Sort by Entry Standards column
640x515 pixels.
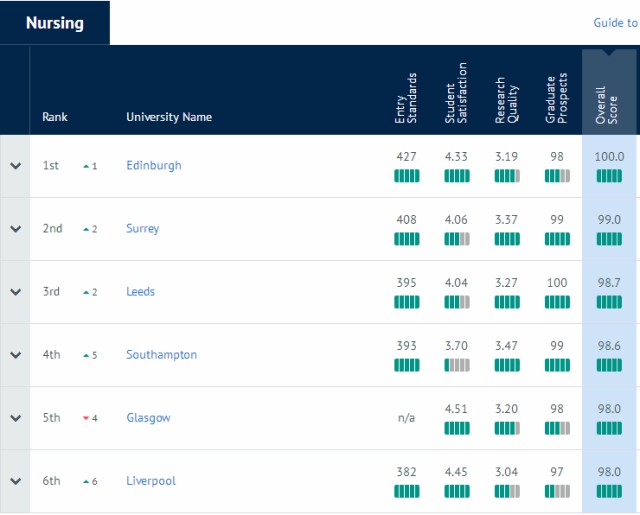pyautogui.click(x=406, y=98)
